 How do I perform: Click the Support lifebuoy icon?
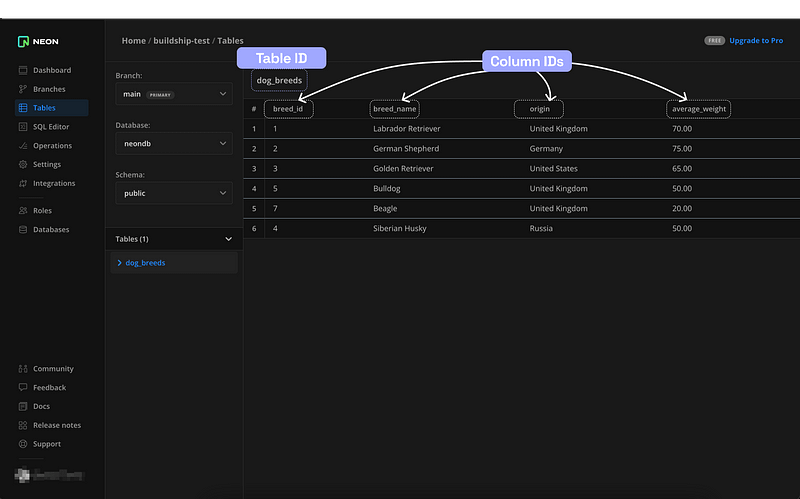tap(23, 444)
